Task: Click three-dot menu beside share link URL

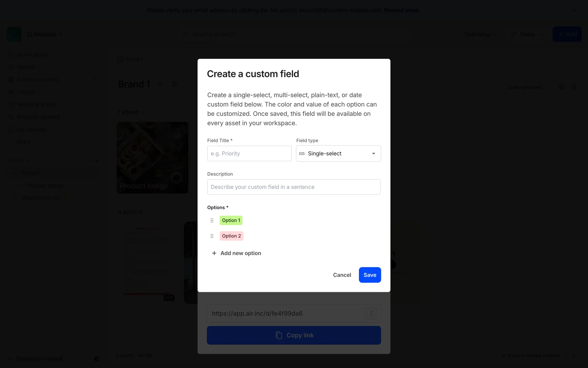Action: 371,313
